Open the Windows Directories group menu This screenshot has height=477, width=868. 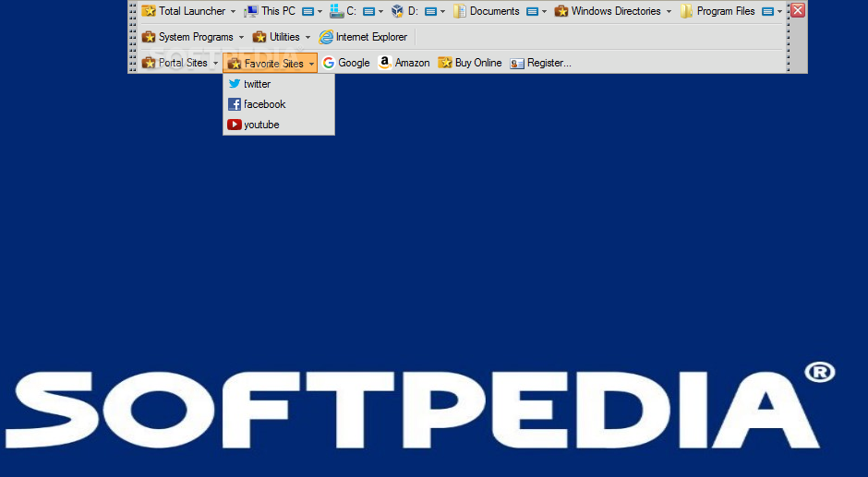point(613,11)
